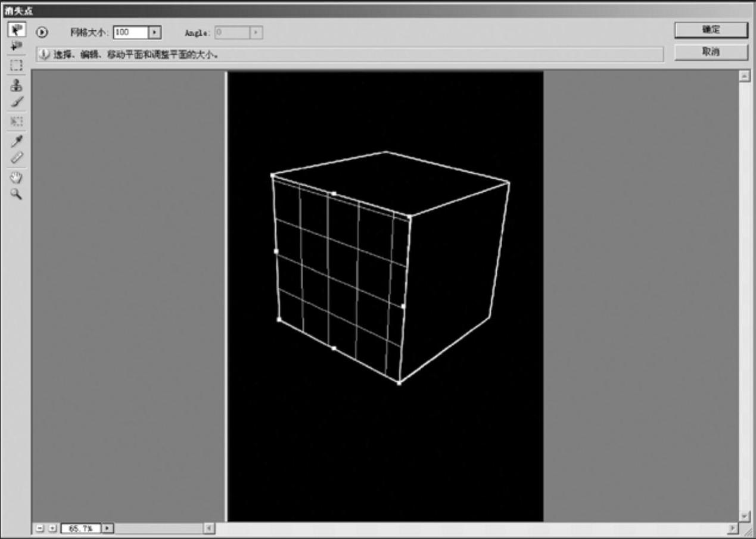Select the Measure ruler tool
This screenshot has width=756, height=539.
click(x=16, y=158)
